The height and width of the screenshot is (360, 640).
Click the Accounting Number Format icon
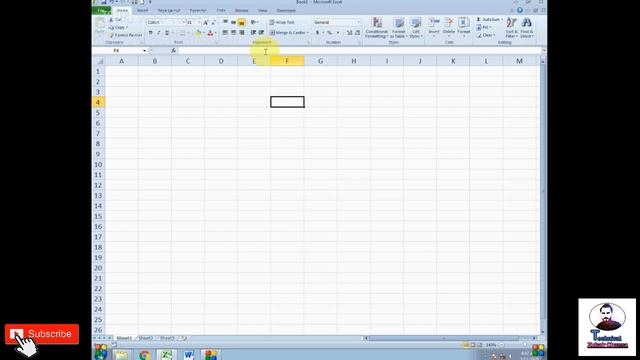(318, 33)
